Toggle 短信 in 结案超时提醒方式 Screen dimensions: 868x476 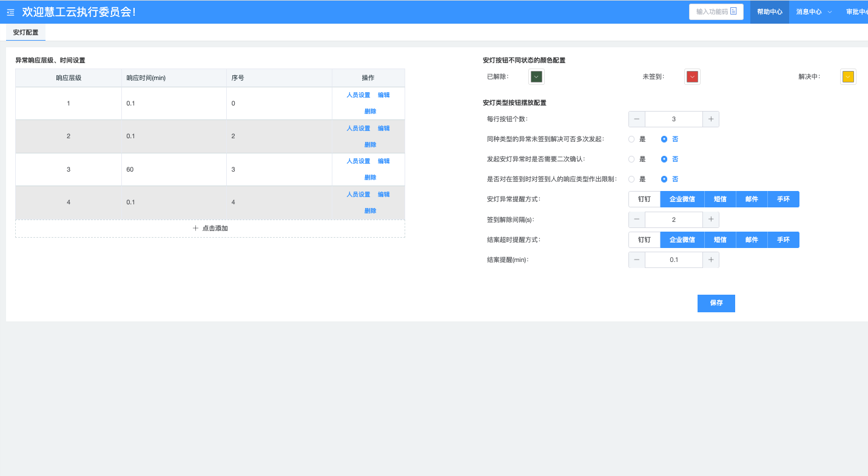[720, 240]
